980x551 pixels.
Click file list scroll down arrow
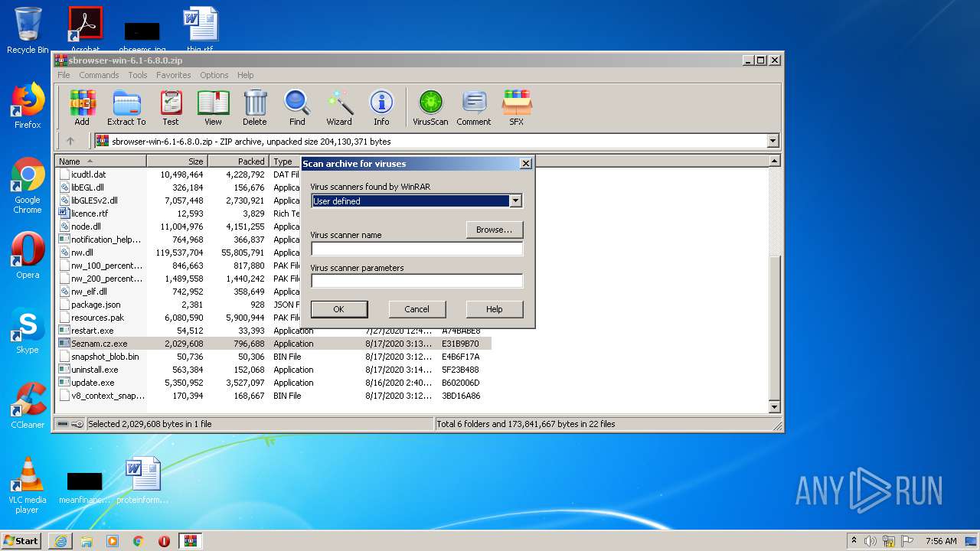click(x=774, y=407)
